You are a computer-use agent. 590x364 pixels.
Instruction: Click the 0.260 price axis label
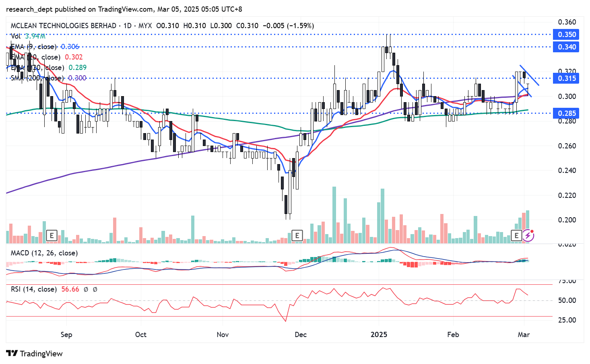click(567, 146)
